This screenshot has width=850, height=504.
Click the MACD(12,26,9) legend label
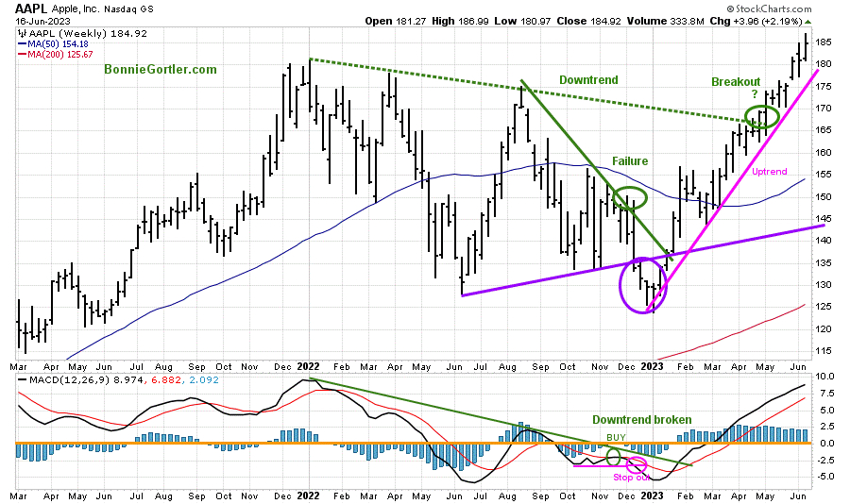pos(69,380)
